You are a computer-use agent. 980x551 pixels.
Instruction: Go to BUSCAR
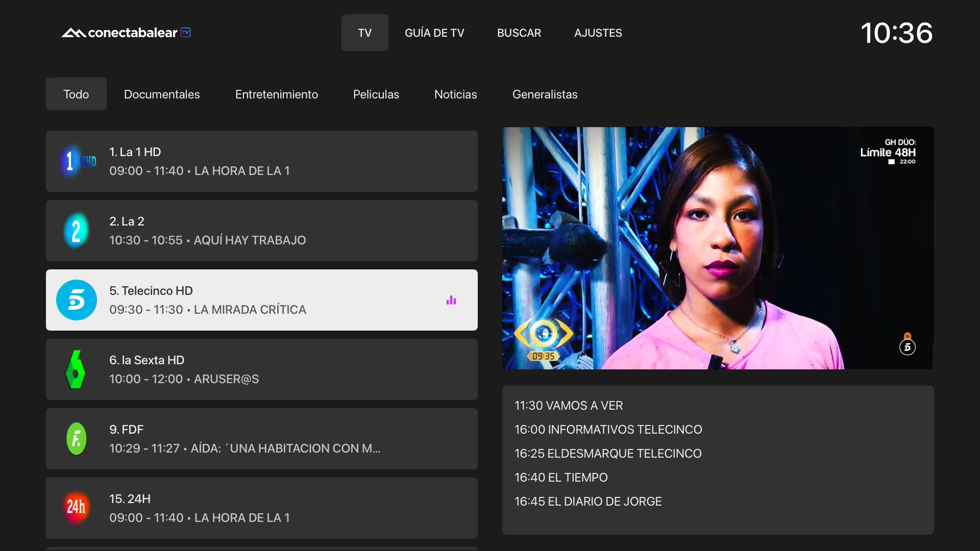(x=519, y=33)
